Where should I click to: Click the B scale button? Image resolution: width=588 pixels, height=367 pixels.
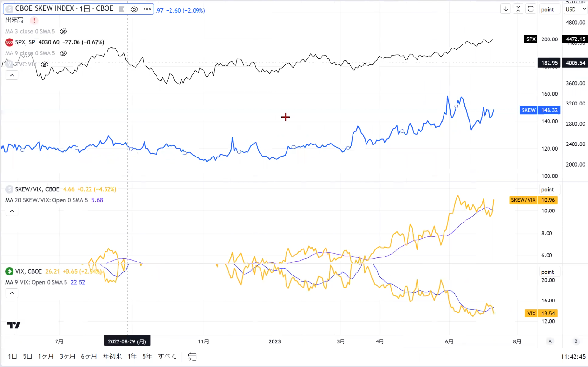coord(576,341)
